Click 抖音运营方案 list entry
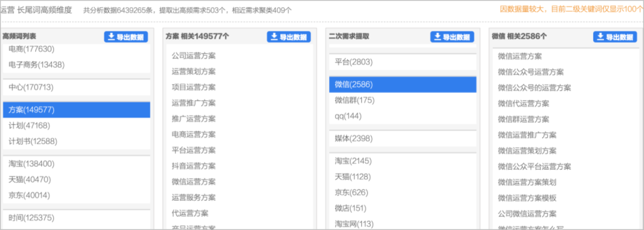Viewport: 644px width, 230px height. pyautogui.click(x=193, y=166)
